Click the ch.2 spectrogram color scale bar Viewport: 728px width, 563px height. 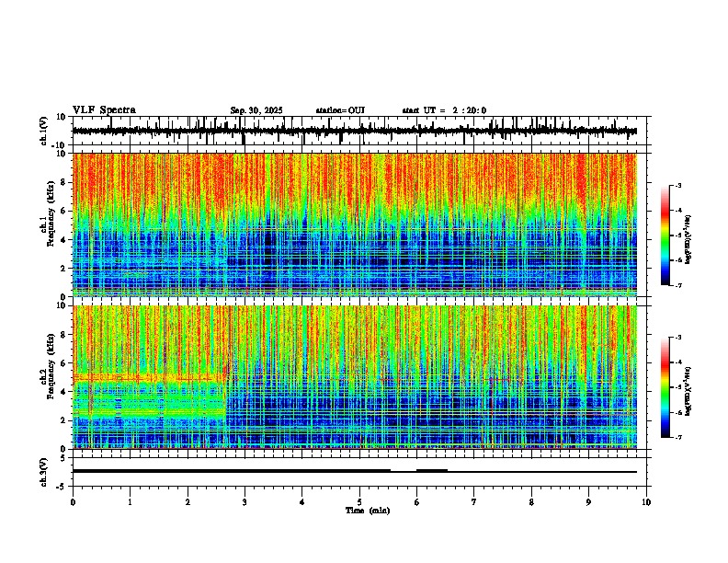(x=665, y=387)
